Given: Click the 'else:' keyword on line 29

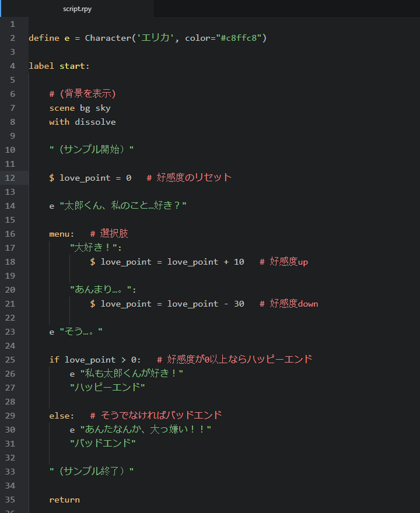Looking at the screenshot, I should pyautogui.click(x=62, y=416).
